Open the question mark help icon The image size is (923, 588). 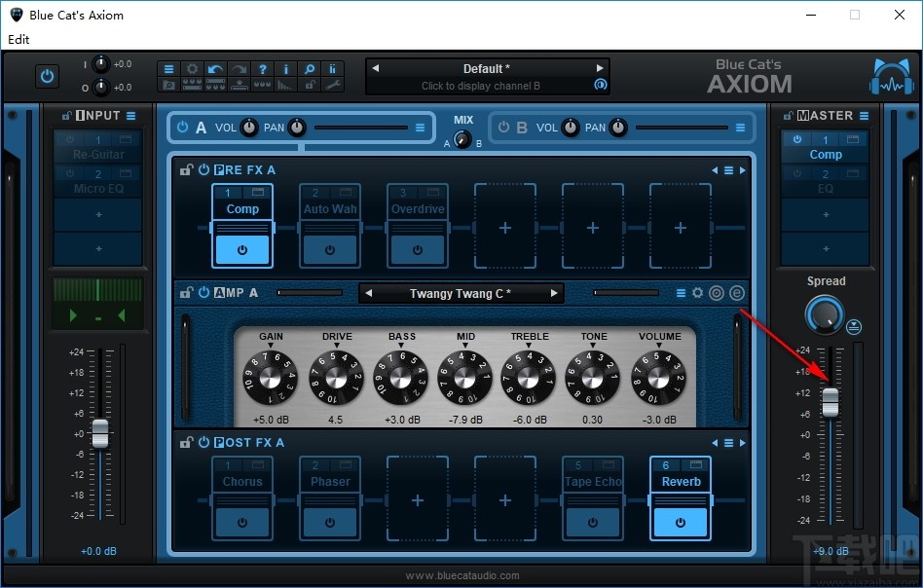(x=263, y=69)
